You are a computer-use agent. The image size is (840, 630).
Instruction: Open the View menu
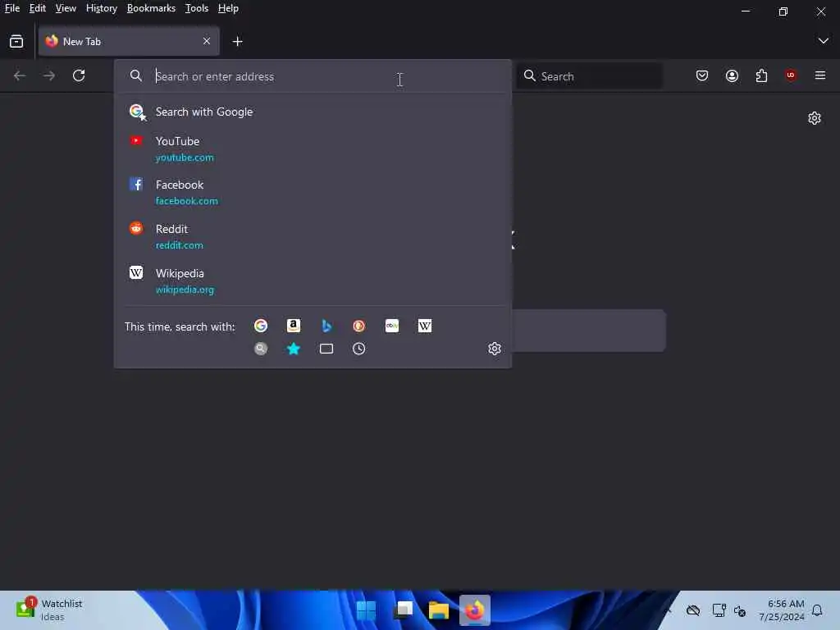coord(66,8)
